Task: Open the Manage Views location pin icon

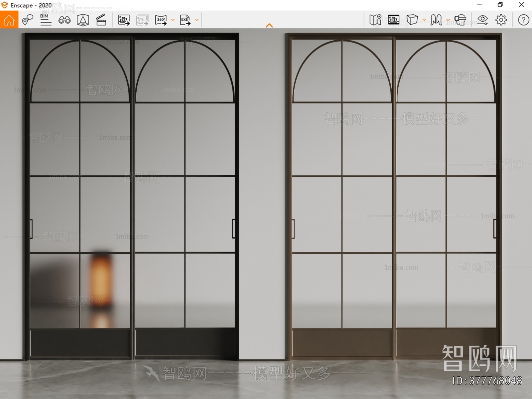Action: 28,20
